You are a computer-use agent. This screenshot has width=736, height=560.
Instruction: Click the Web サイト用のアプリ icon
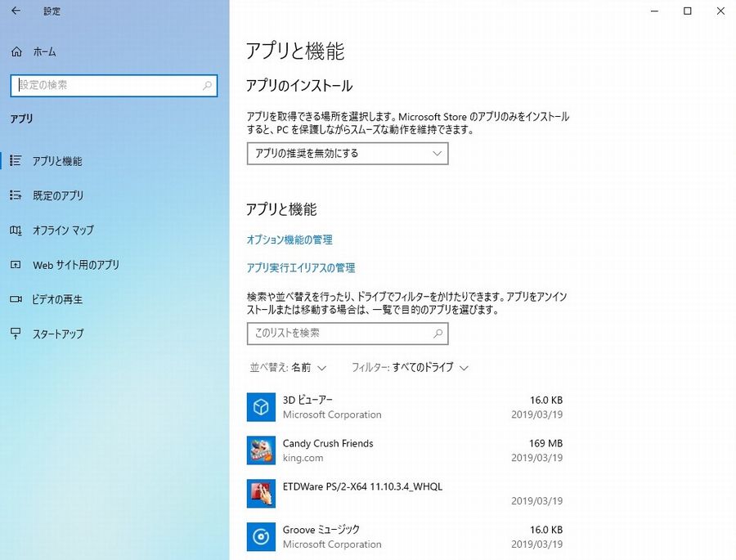point(16,265)
